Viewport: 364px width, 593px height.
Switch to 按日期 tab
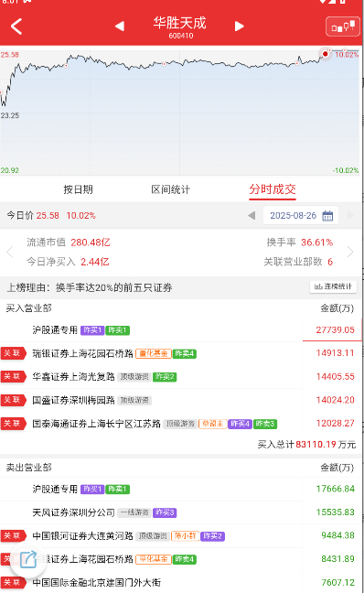click(x=78, y=189)
